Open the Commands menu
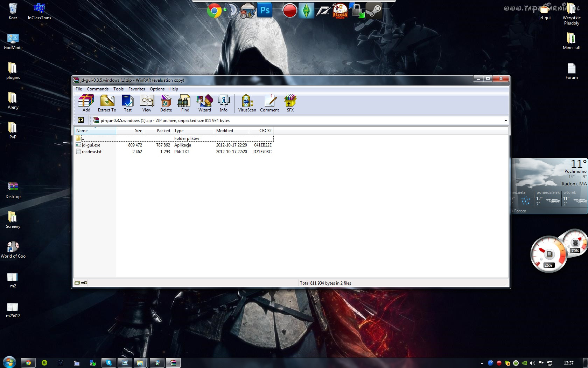This screenshot has height=368, width=588. coord(98,89)
